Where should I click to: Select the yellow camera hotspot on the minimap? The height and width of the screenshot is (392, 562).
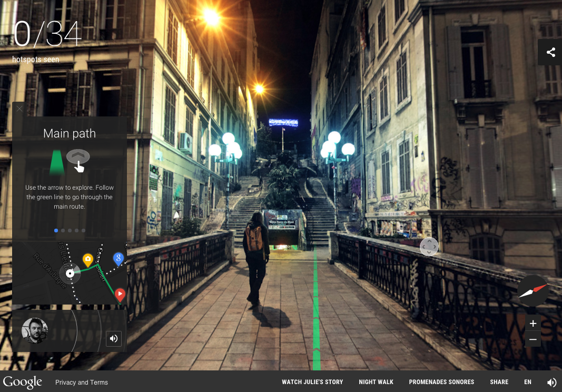pyautogui.click(x=88, y=259)
